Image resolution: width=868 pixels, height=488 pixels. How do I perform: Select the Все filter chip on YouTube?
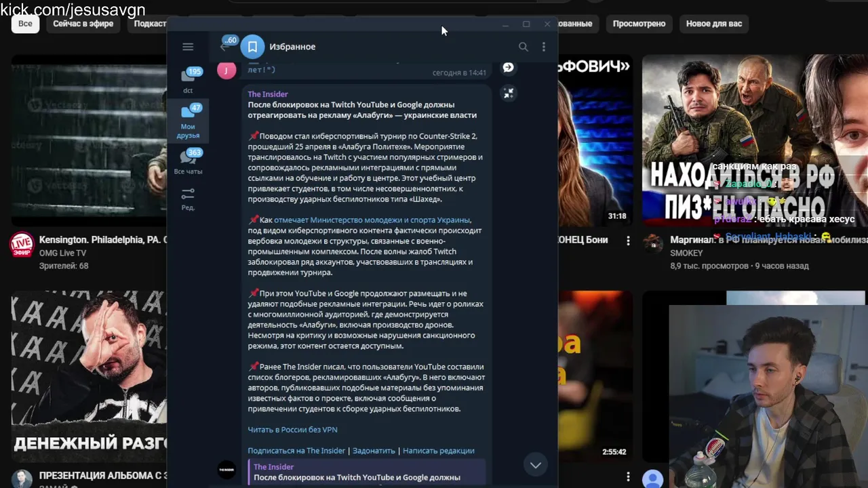25,24
